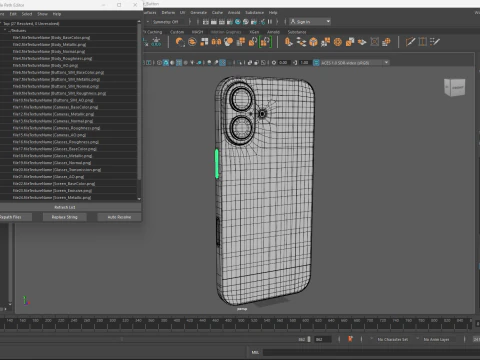Click the second clapboard render icon

point(214,22)
